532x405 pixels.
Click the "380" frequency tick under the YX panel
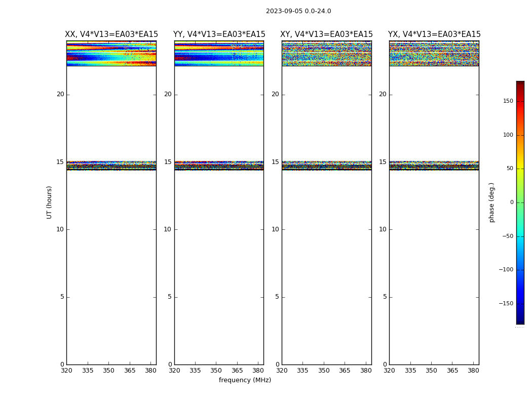[x=473, y=371]
